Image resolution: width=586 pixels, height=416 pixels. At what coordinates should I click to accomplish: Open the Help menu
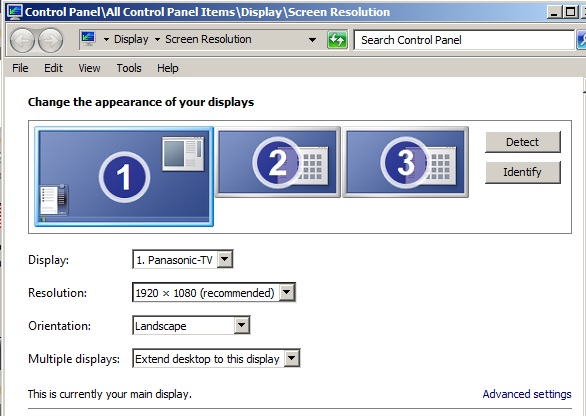[168, 68]
